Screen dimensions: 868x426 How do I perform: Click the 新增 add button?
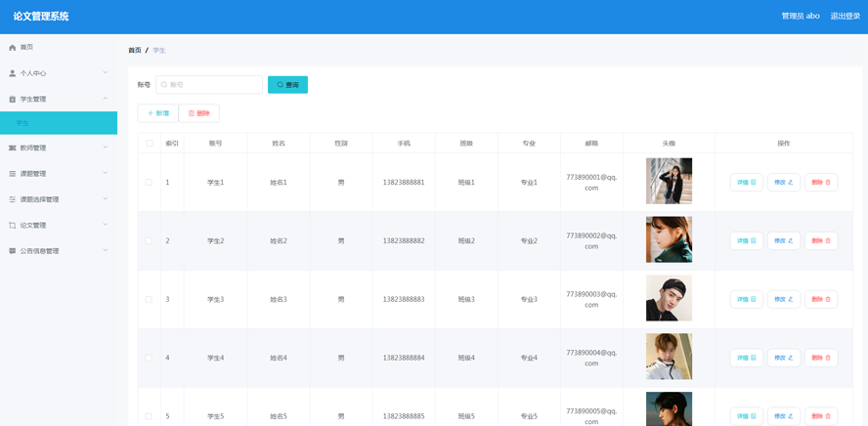[x=157, y=113]
